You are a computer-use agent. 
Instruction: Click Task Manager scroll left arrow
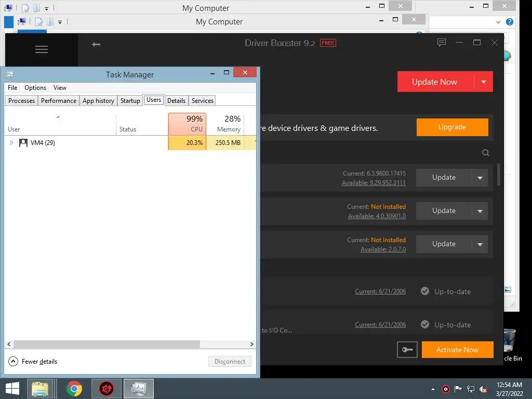coord(9,344)
